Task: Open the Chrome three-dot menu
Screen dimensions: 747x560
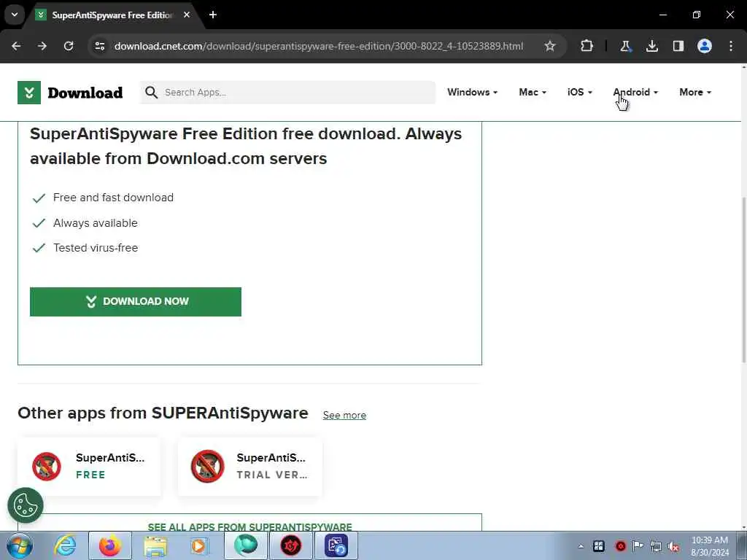Action: [731, 46]
